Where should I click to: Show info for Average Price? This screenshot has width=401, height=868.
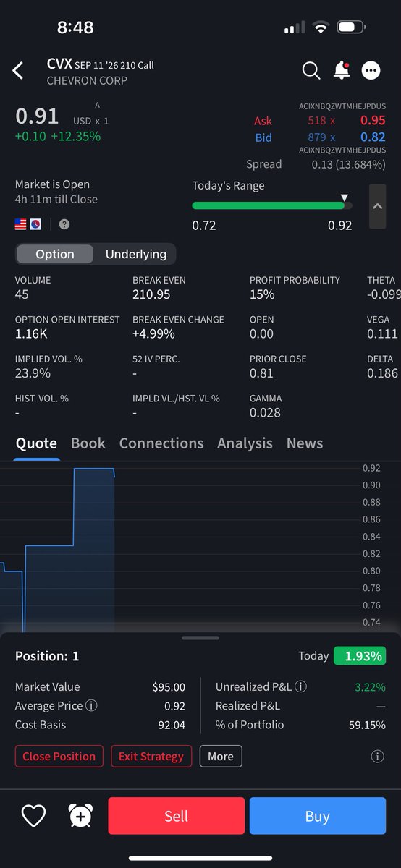91,706
